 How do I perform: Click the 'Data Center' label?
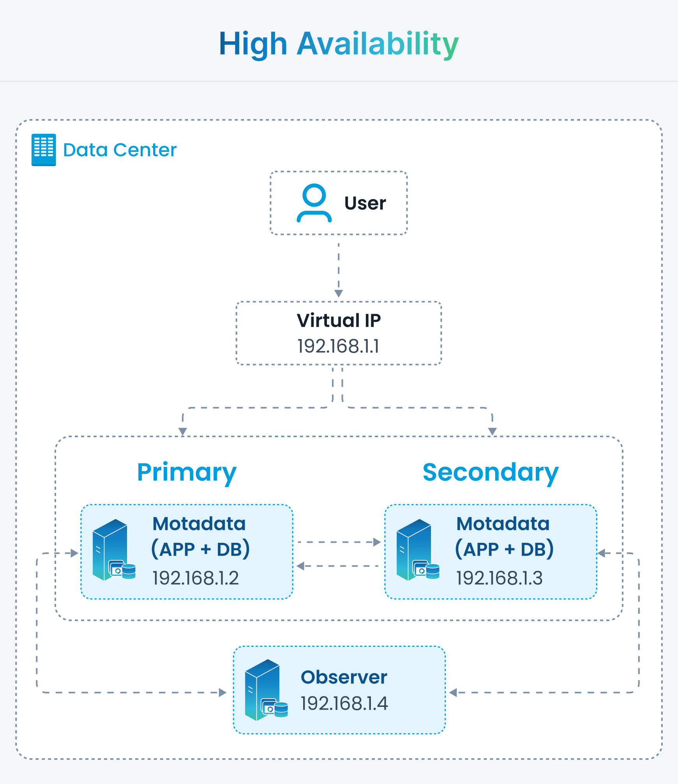click(x=120, y=150)
